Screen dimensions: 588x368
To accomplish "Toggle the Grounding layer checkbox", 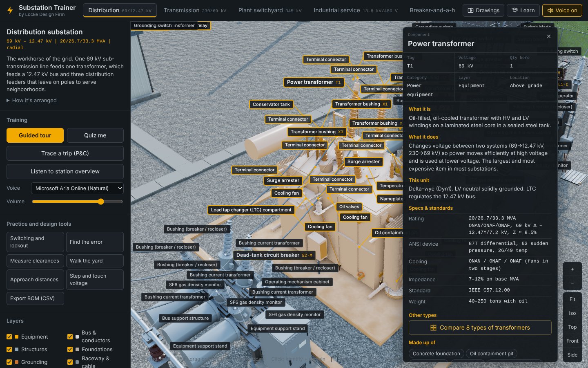I will pos(9,362).
